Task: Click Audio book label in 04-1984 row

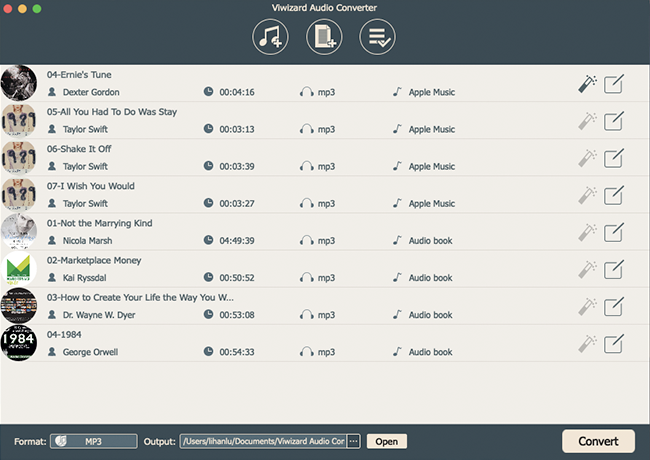Action: (430, 352)
